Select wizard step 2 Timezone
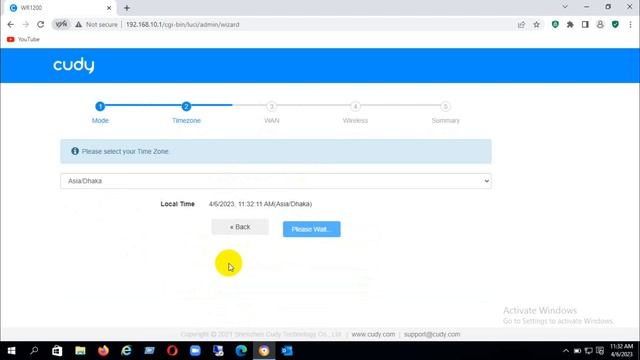This screenshot has height=360, width=640. 186,107
